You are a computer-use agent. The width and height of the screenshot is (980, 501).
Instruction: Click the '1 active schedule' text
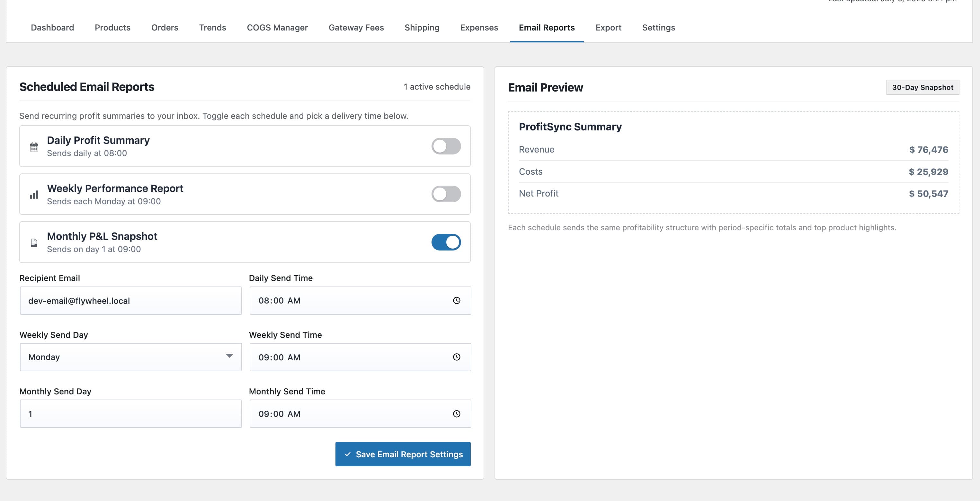[x=437, y=87]
